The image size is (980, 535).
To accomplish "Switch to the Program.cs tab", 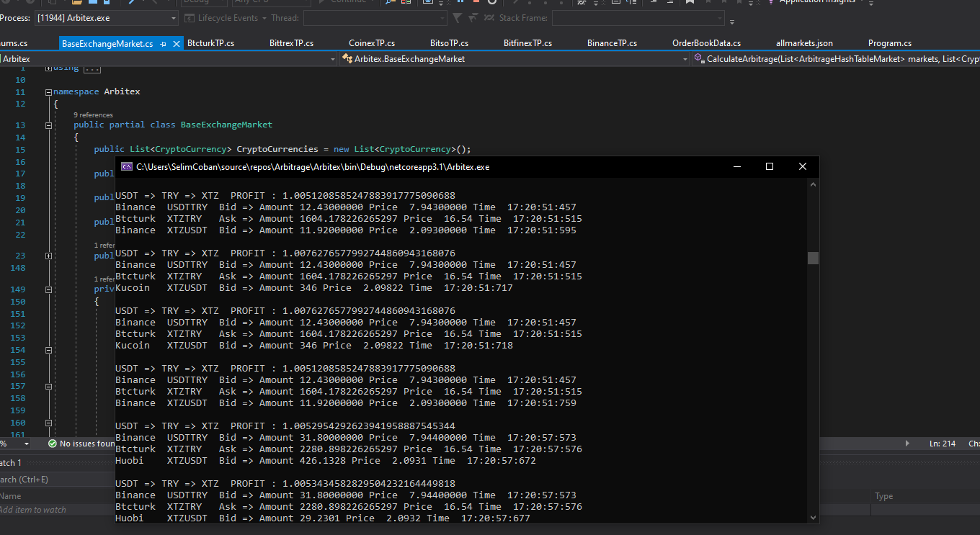I will (x=889, y=43).
